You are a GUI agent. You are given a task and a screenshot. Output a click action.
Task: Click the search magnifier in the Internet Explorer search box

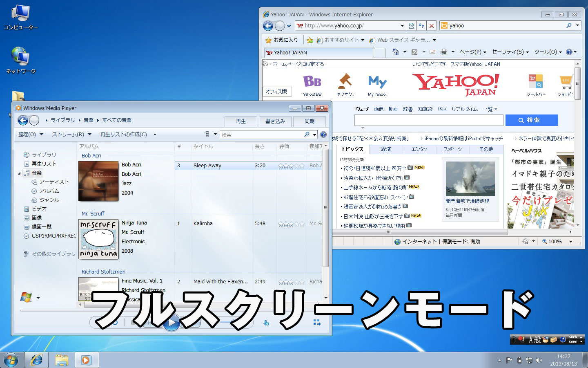(x=569, y=25)
